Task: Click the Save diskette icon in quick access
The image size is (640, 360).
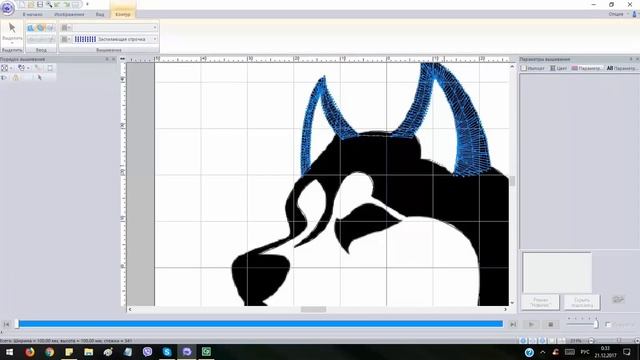Action: point(40,4)
